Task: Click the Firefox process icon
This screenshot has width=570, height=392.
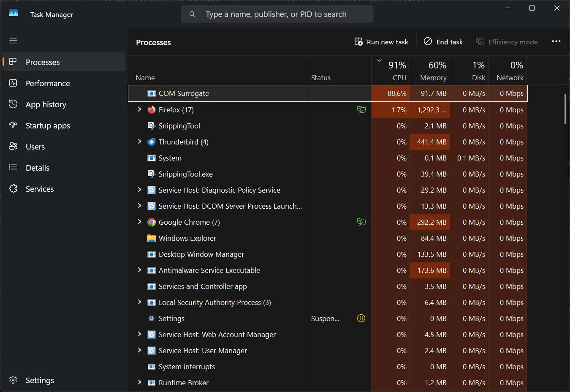Action: click(151, 110)
